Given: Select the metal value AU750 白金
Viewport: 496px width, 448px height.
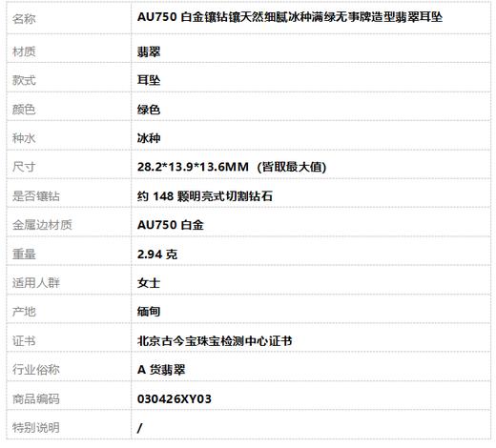Looking at the screenshot, I should [170, 225].
